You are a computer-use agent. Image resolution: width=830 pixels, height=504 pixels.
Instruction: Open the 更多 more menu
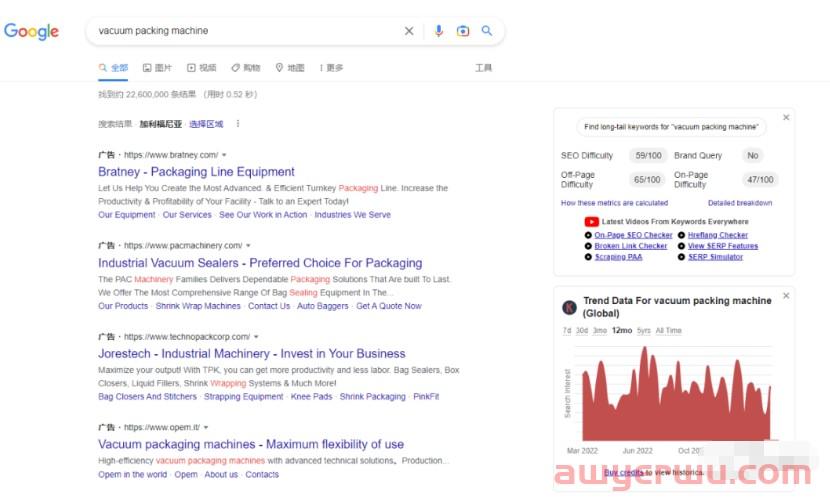(331, 68)
